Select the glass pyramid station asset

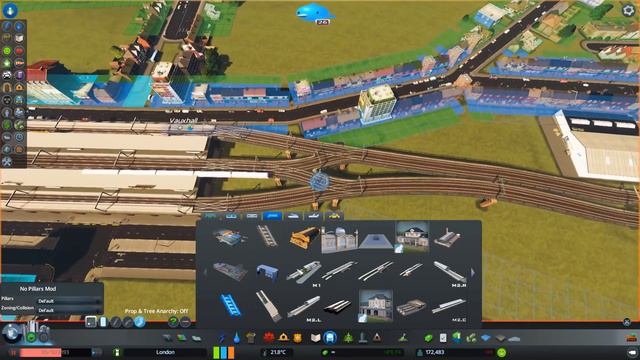376,240
